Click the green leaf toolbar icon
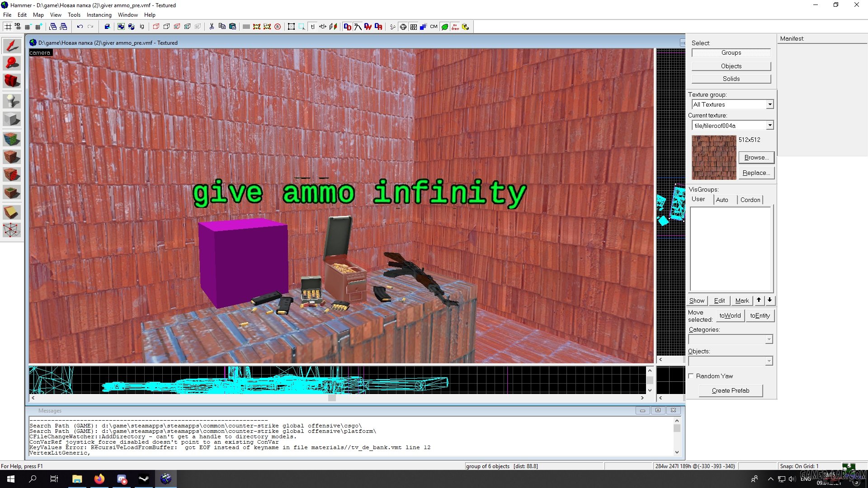Screen dimensions: 868x488 [445, 27]
